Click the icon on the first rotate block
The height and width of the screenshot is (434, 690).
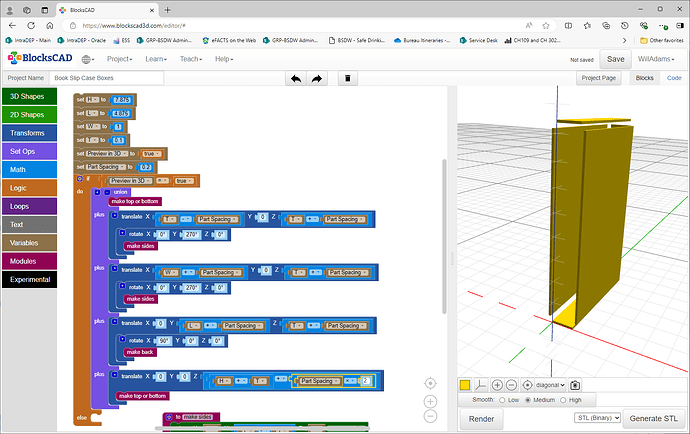tap(122, 233)
